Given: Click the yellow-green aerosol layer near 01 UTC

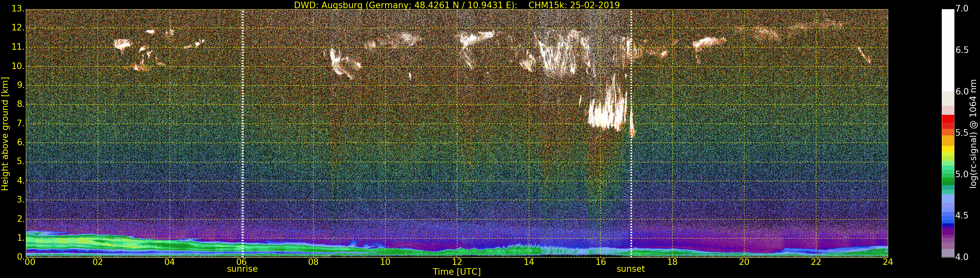Looking at the screenshot, I should pos(76,241).
